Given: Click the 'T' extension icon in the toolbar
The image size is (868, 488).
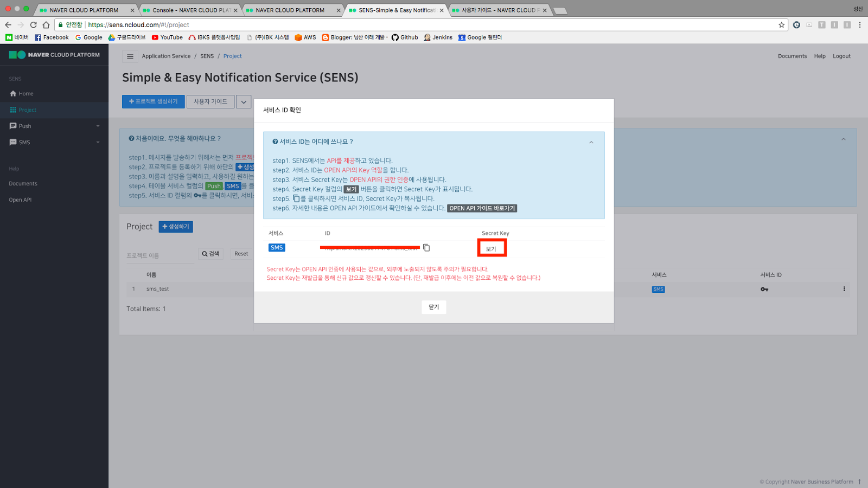Looking at the screenshot, I should (822, 25).
